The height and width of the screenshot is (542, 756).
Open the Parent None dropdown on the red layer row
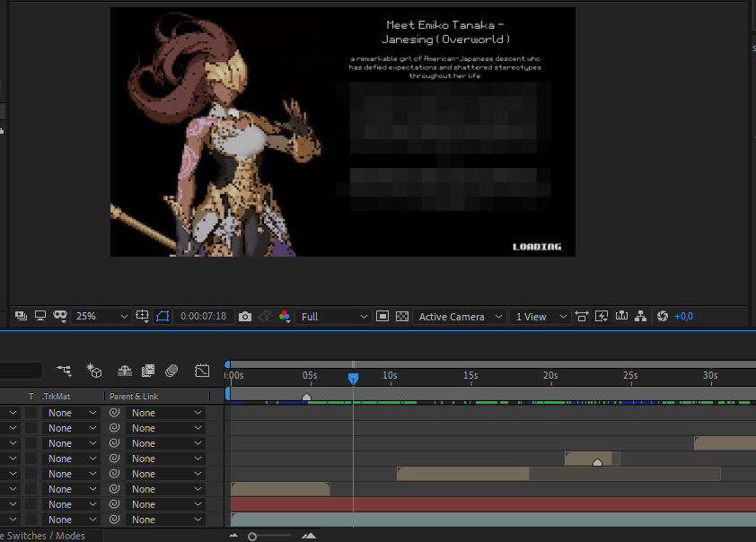click(165, 504)
